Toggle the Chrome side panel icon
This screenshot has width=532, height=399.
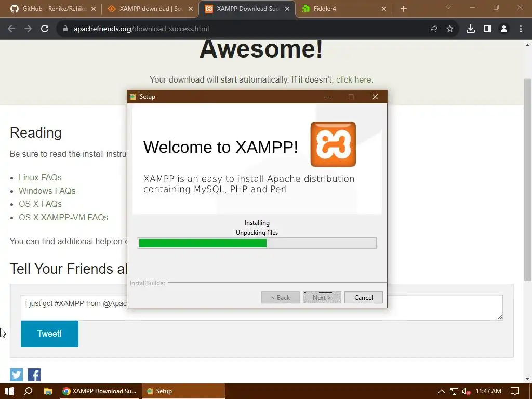487,29
